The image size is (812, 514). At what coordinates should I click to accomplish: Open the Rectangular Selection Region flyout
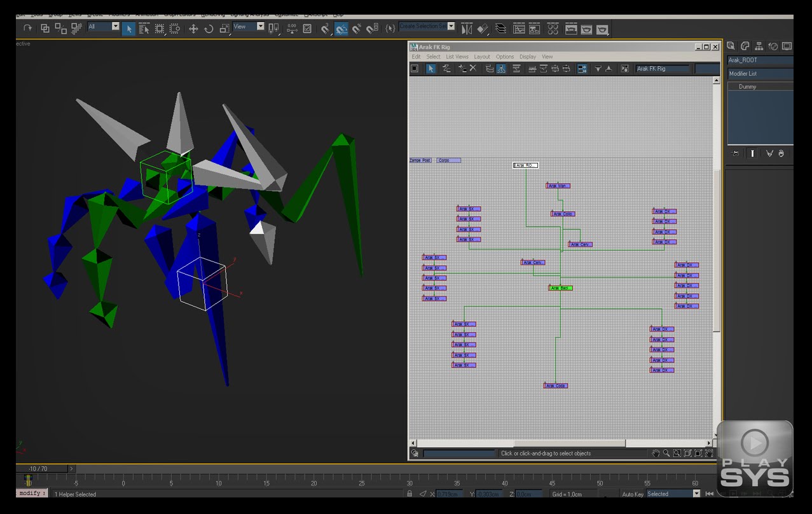[x=160, y=29]
